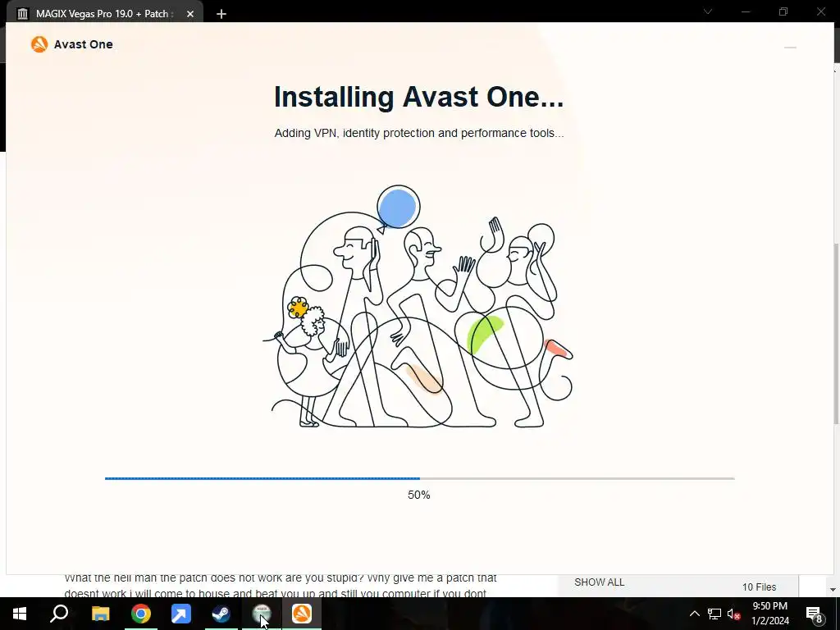Minimize the Avast One installer window

pyautogui.click(x=790, y=47)
